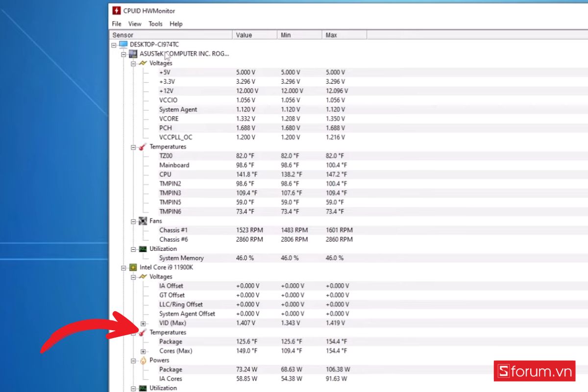The height and width of the screenshot is (392, 588).
Task: Click the Temperatures thermometer icon under ASUSTeK mainboard
Action: [143, 147]
